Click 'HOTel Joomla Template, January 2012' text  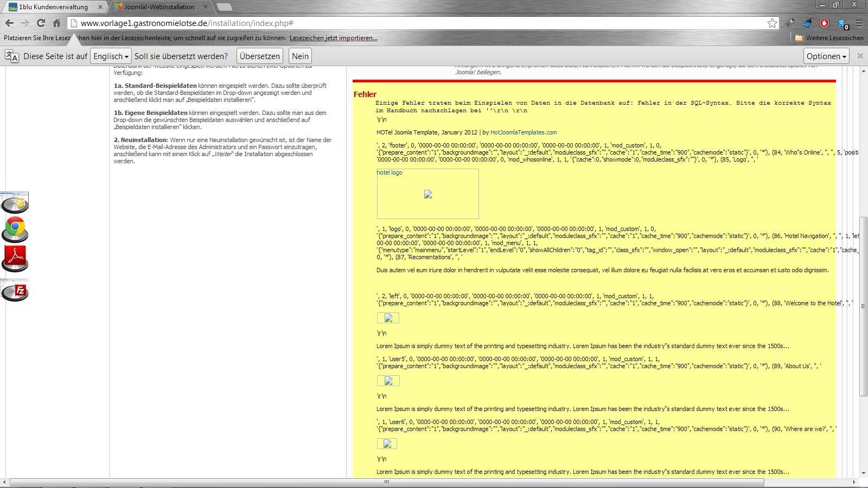427,132
